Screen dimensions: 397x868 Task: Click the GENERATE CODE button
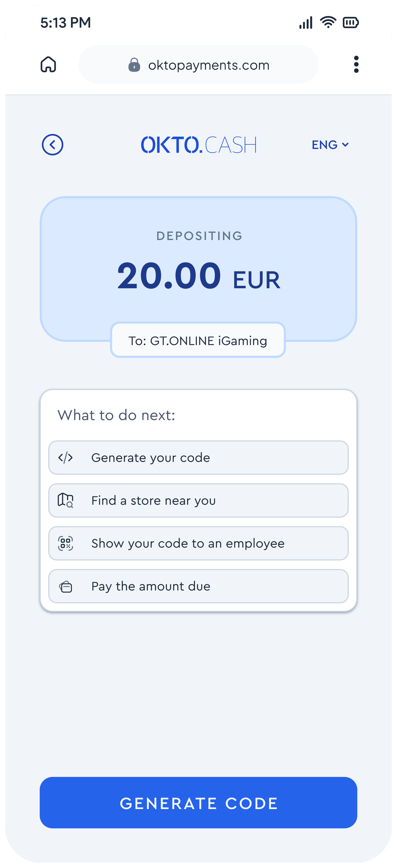pyautogui.click(x=198, y=803)
